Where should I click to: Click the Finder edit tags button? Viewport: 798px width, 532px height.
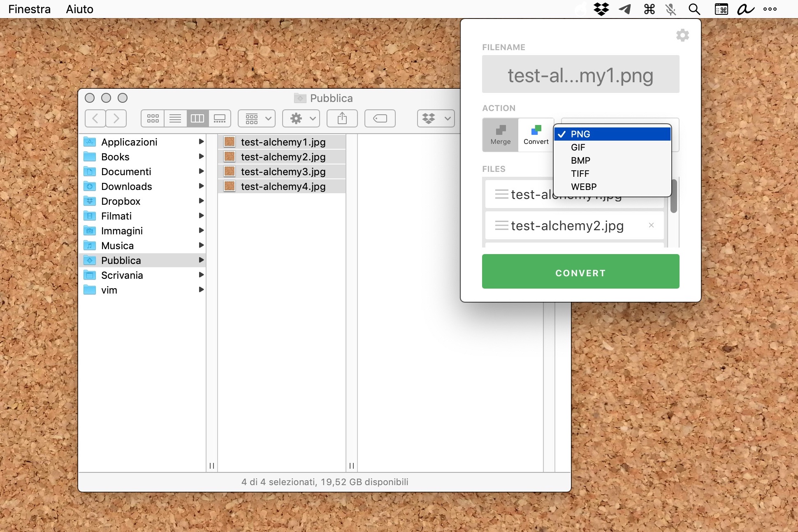[380, 119]
